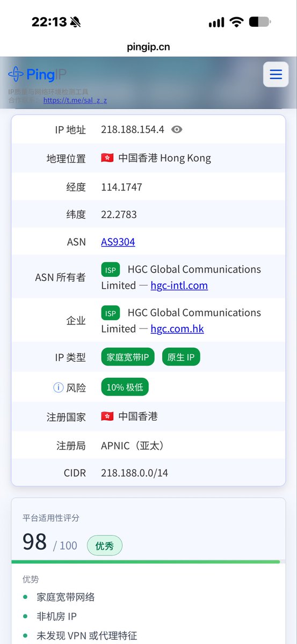
Task: Toggle the IP address visibility eye
Action: 177,129
